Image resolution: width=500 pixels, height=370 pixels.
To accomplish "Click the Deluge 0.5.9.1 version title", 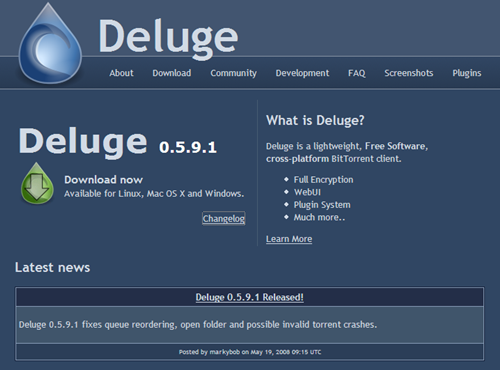I will [118, 142].
